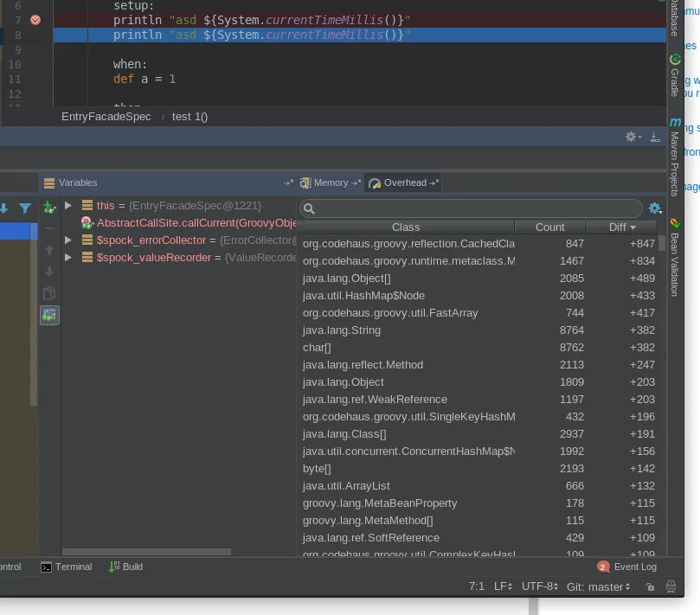Toggle show watches in variables

pos(49,315)
